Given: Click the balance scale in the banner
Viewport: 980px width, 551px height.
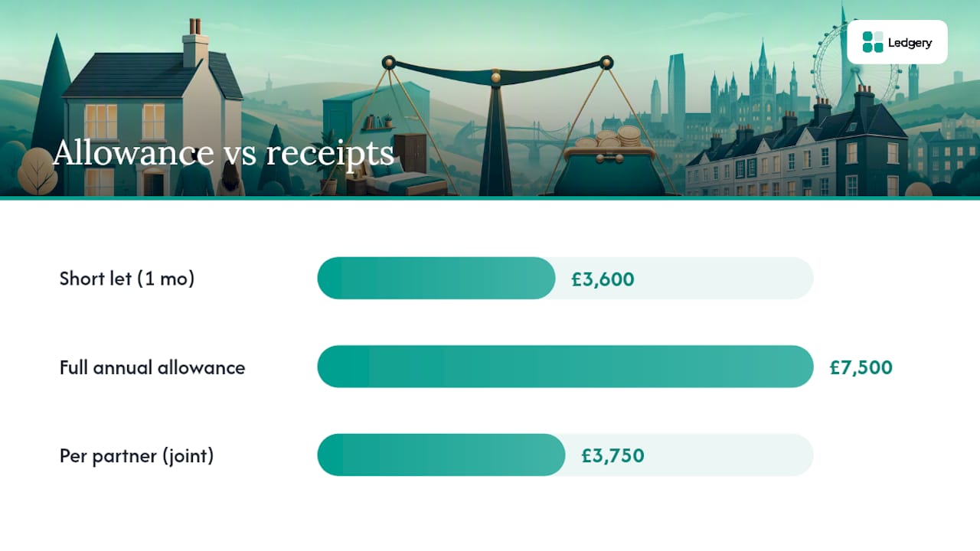Looking at the screenshot, I should (x=496, y=126).
